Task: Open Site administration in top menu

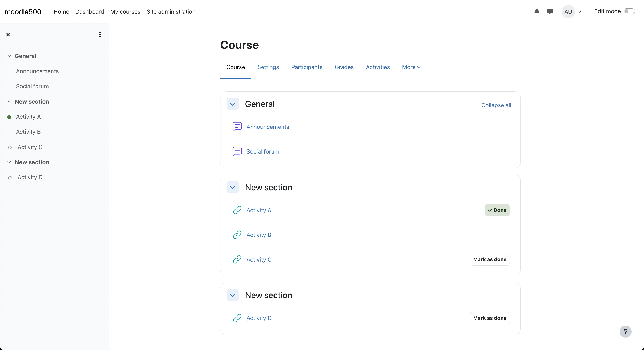Action: coord(171,12)
